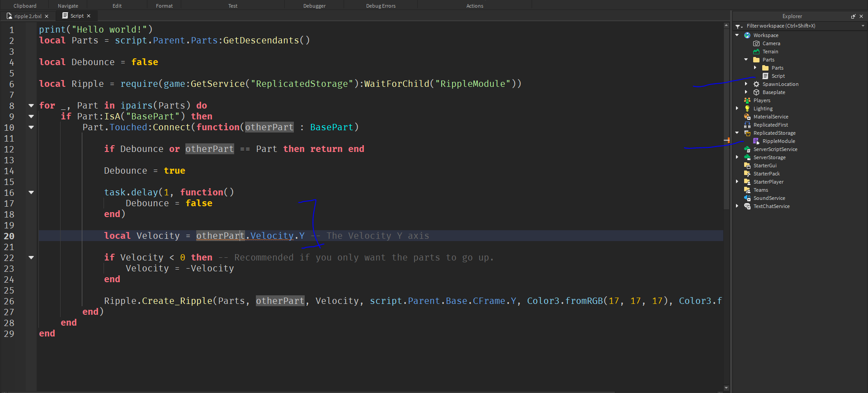The height and width of the screenshot is (393, 868).
Task: Expand the TextChatService node arrow
Action: pyautogui.click(x=737, y=206)
